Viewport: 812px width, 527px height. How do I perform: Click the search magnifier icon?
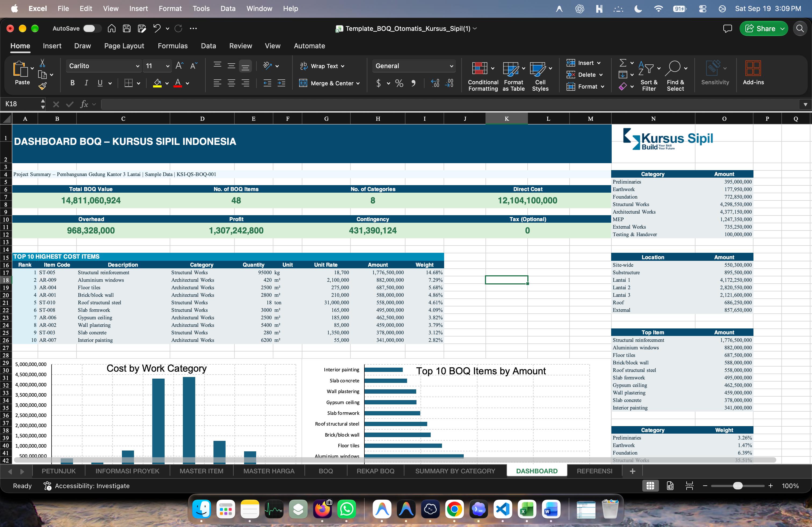point(800,29)
